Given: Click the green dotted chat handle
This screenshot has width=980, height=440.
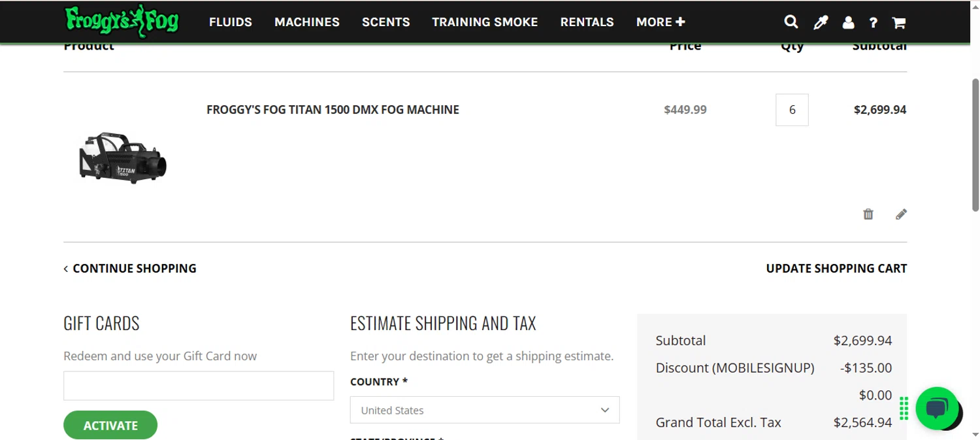Looking at the screenshot, I should tap(904, 408).
